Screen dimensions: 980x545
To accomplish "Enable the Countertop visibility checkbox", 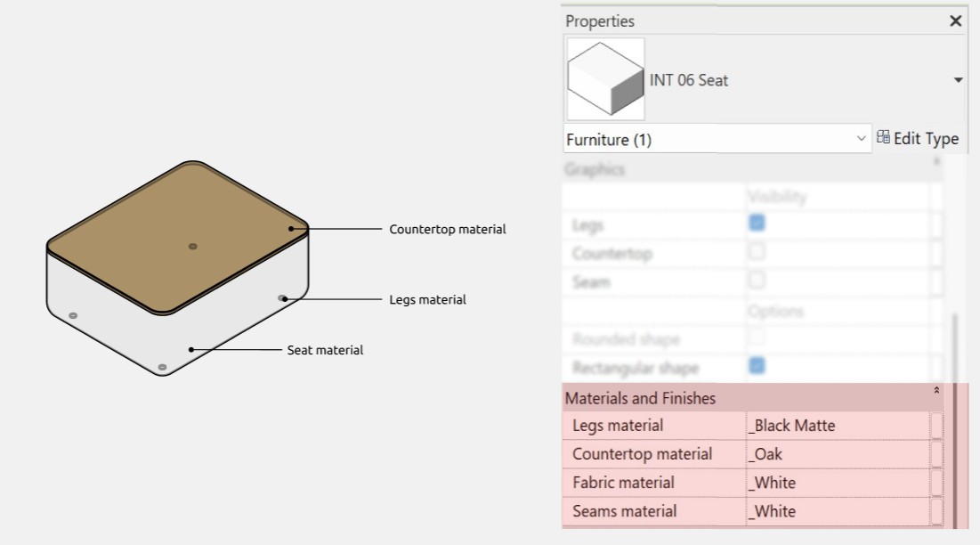I will [757, 251].
